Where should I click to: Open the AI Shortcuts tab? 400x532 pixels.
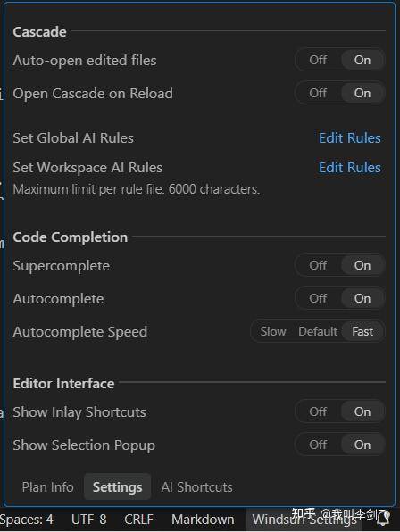(x=196, y=486)
